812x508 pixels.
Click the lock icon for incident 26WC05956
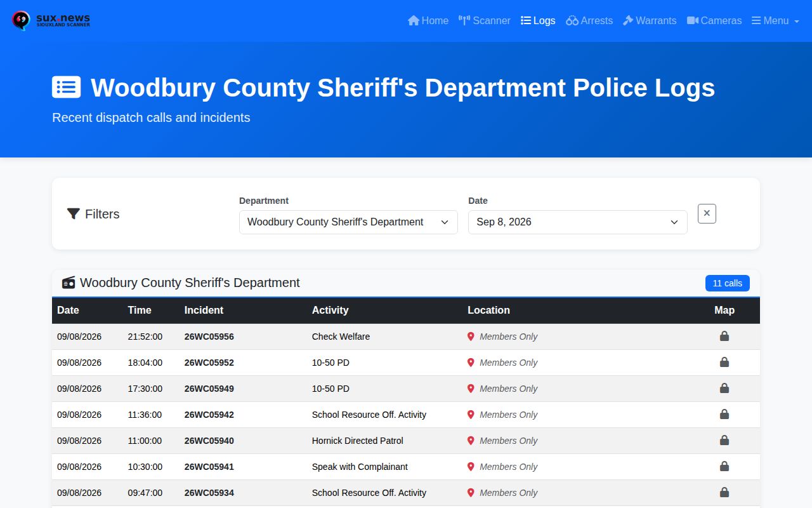tap(724, 337)
